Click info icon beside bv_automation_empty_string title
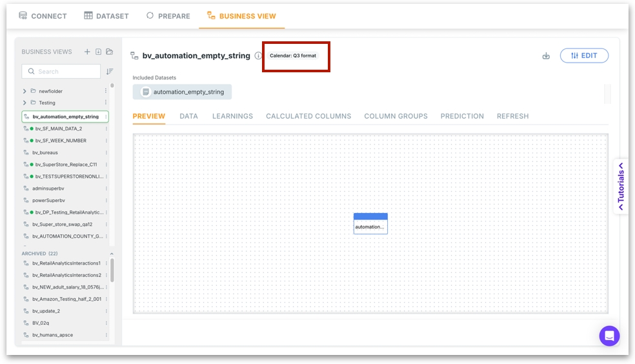This screenshot has width=635, height=364. click(x=258, y=56)
